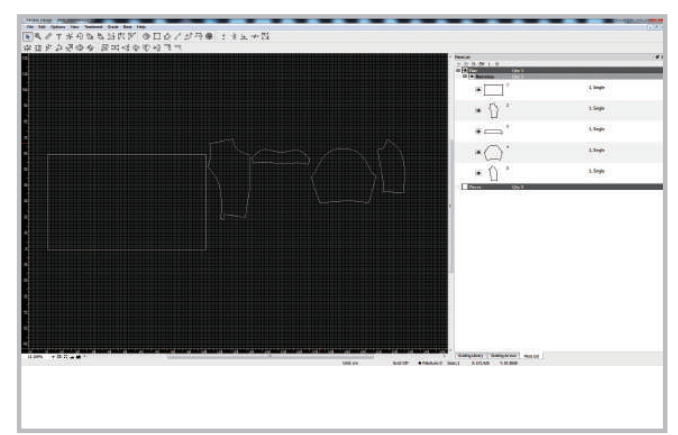The image size is (678, 435).
Task: Open the Help menu
Action: tap(141, 27)
